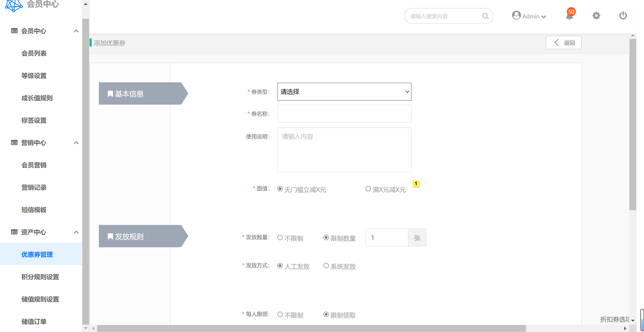Click the 营销中心 menu list icon
This screenshot has height=332, width=644.
click(x=14, y=143)
